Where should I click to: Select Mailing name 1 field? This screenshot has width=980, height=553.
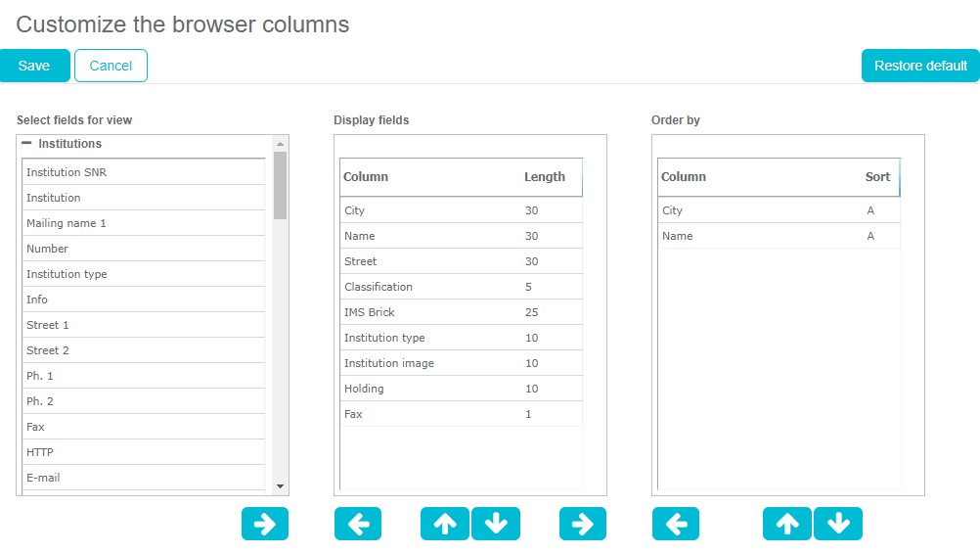(143, 223)
